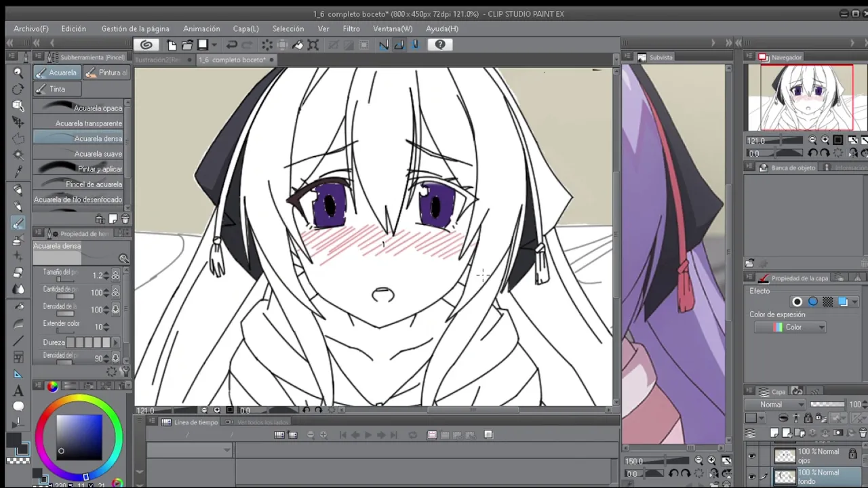The width and height of the screenshot is (868, 488).
Task: Open the Archivo(F) menu
Action: [x=31, y=29]
